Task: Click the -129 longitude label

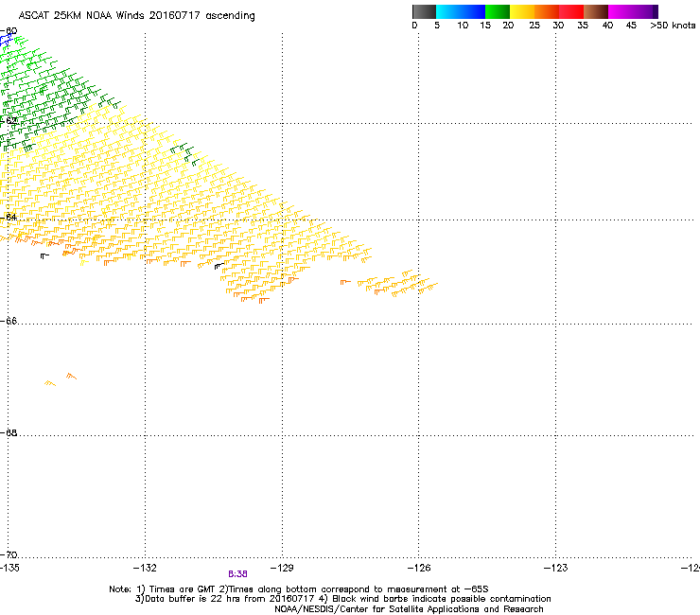Action: pyautogui.click(x=282, y=568)
